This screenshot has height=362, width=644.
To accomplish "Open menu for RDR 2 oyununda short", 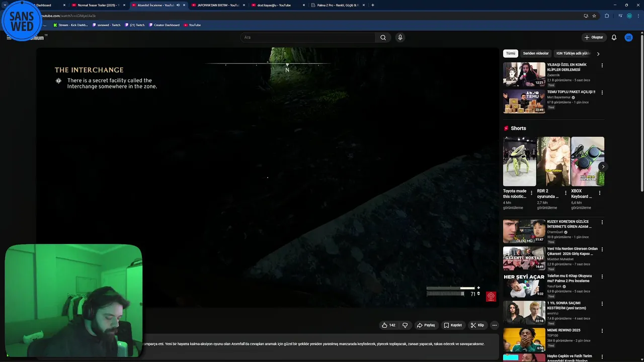I will coord(566,193).
